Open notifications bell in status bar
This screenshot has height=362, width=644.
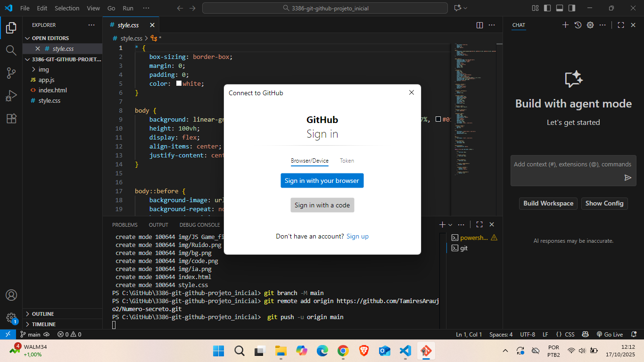[x=634, y=334]
